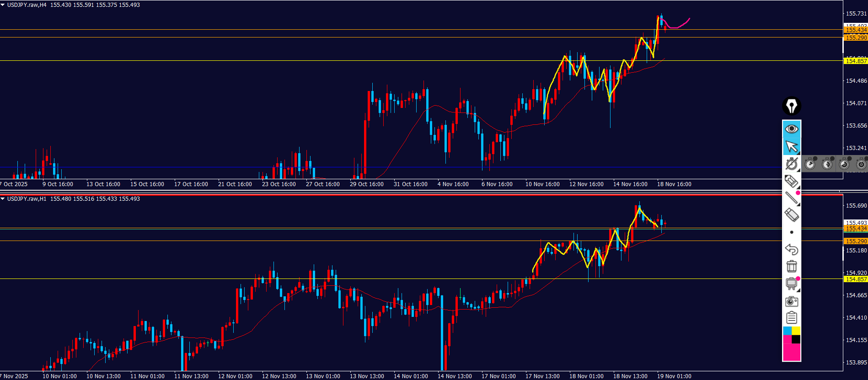Select the eraser tool
Viewport: 868px width, 380px height.
(x=791, y=215)
